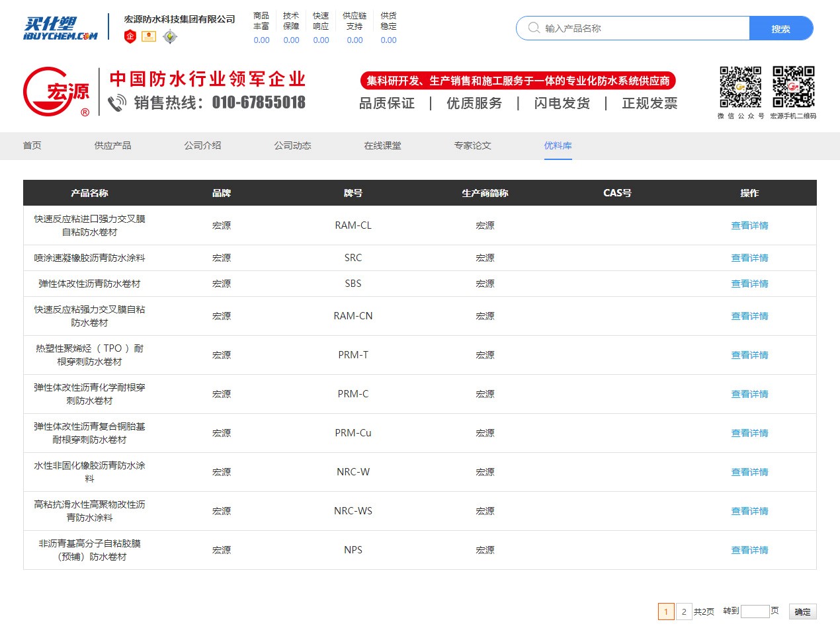The height and width of the screenshot is (632, 840).
Task: View details for PRM-Cu product
Action: pos(749,433)
